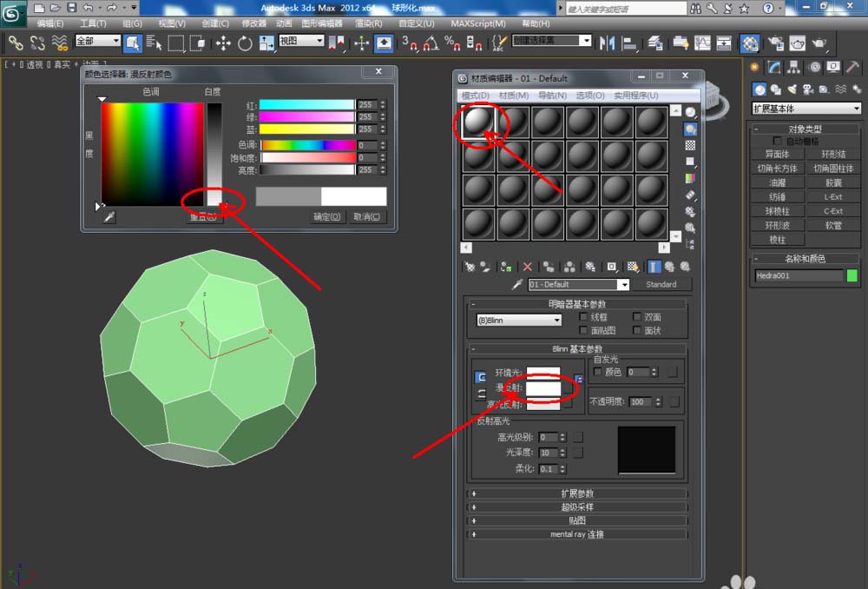Click inside the hue color spectrum field

click(152, 154)
